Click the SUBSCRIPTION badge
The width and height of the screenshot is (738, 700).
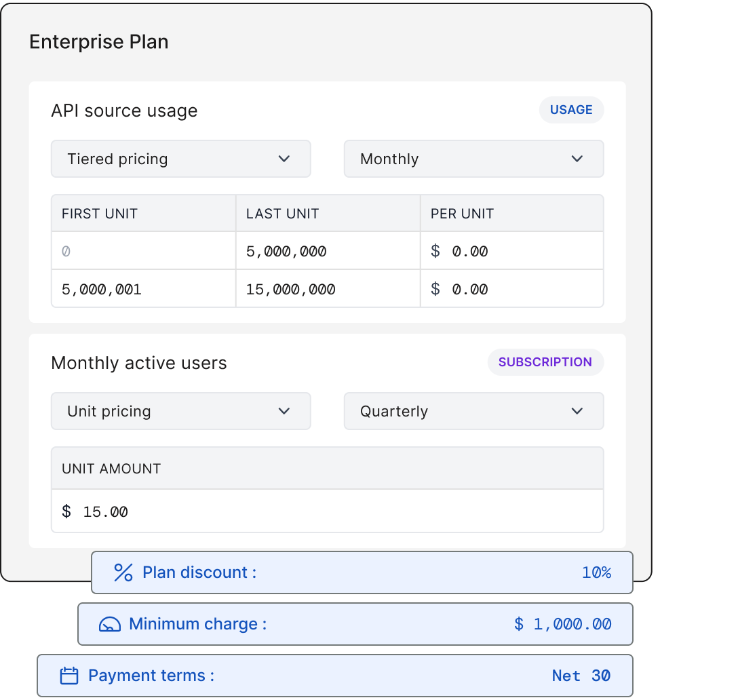(545, 362)
